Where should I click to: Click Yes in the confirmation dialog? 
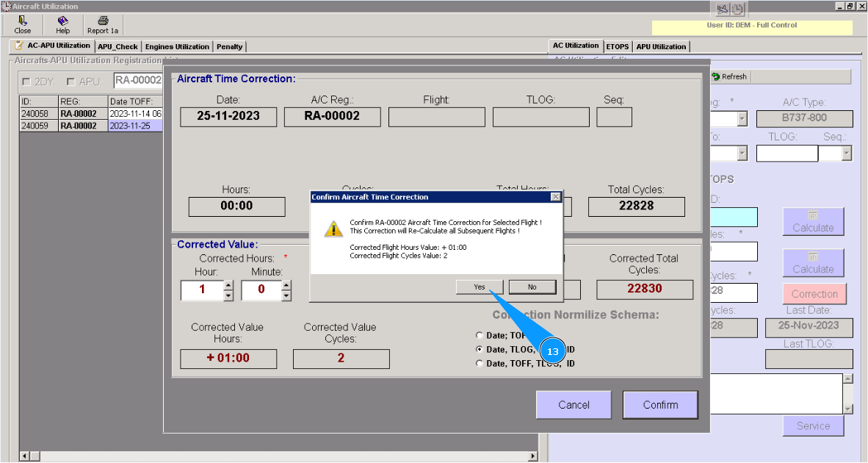(480, 287)
